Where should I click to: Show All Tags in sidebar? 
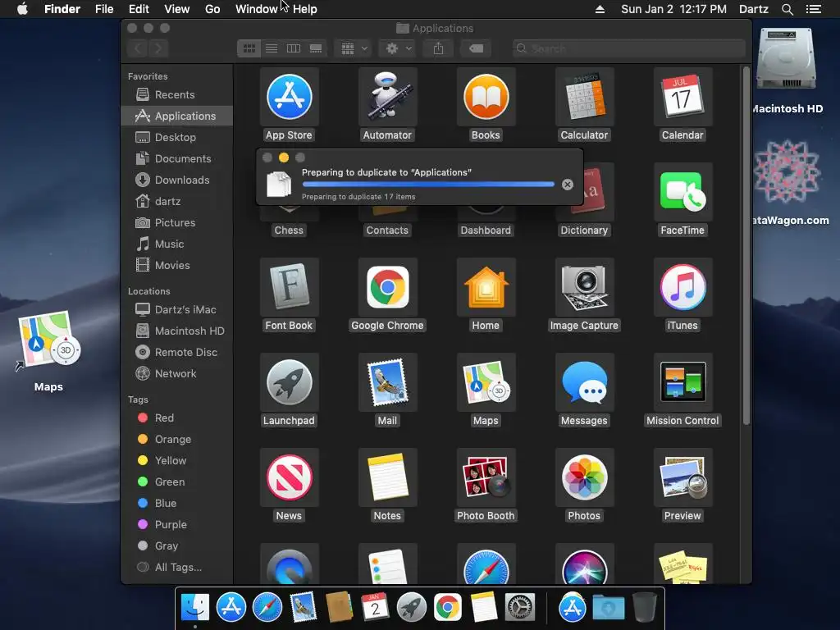177,567
